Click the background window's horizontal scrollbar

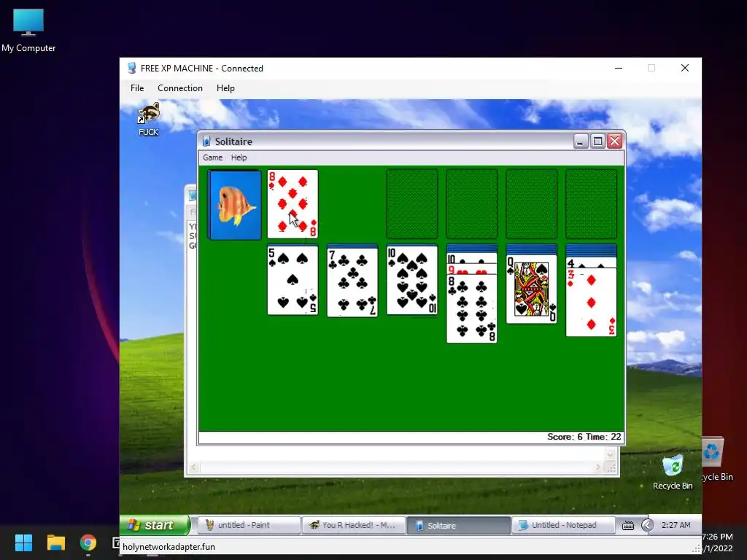pos(395,468)
